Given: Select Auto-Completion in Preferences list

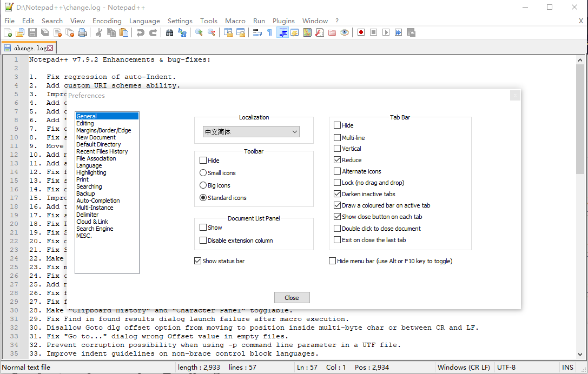Looking at the screenshot, I should click(98, 201).
